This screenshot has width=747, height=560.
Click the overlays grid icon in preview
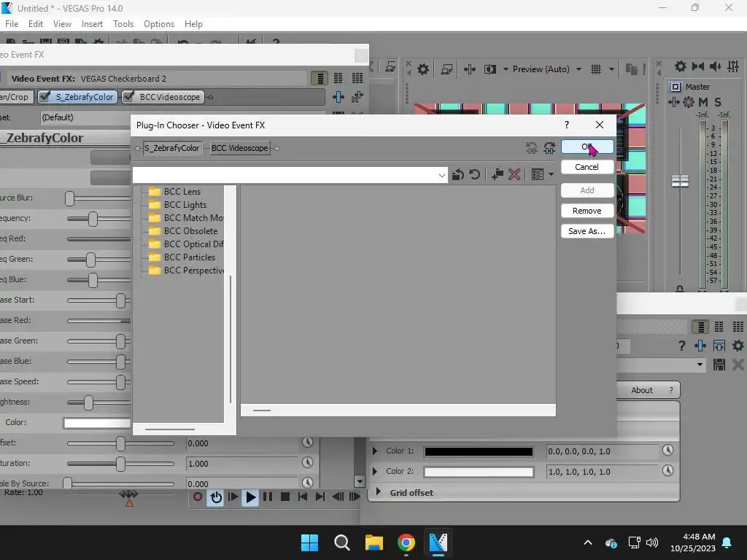(596, 69)
